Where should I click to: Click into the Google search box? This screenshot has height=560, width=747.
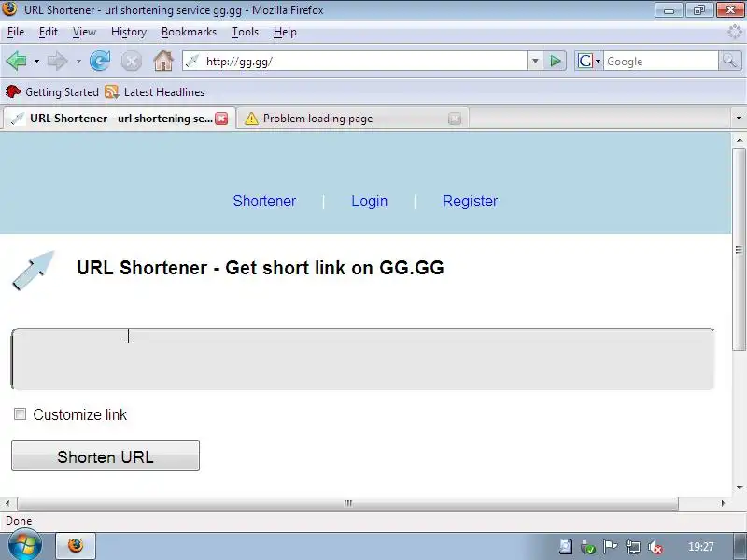tap(661, 61)
